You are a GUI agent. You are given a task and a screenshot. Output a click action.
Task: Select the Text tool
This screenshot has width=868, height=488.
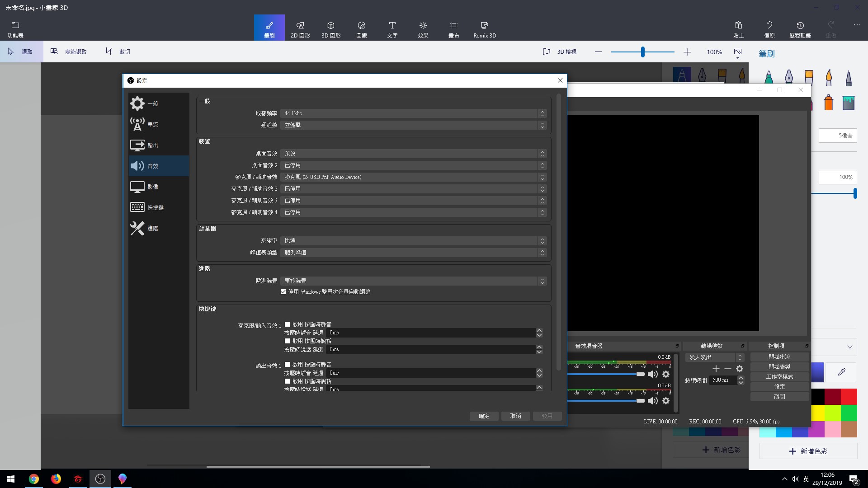tap(392, 27)
